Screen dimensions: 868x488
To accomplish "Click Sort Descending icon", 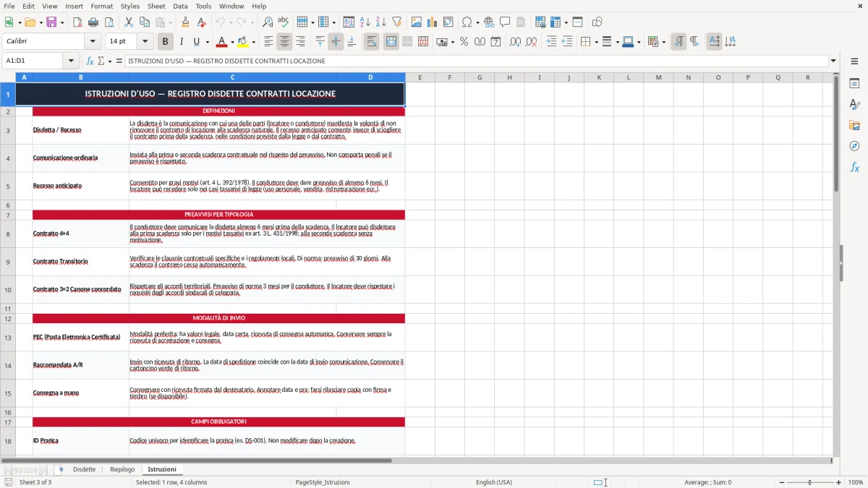I will [380, 22].
